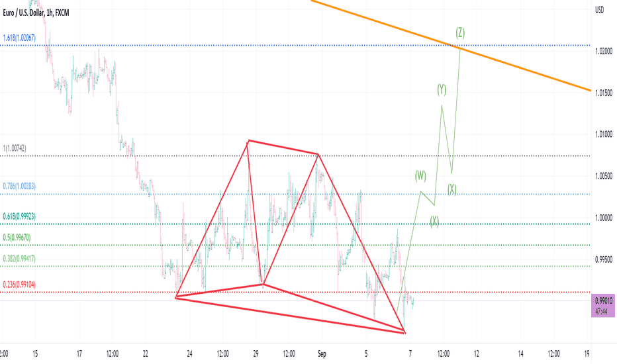Click the (Z) wave label
The width and height of the screenshot is (617, 364).
coord(460,32)
